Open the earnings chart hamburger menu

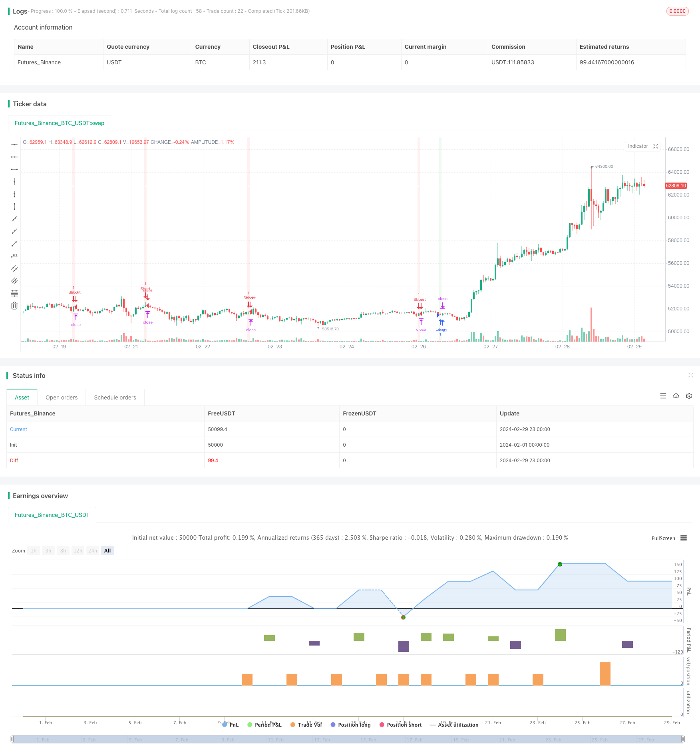[x=684, y=538]
